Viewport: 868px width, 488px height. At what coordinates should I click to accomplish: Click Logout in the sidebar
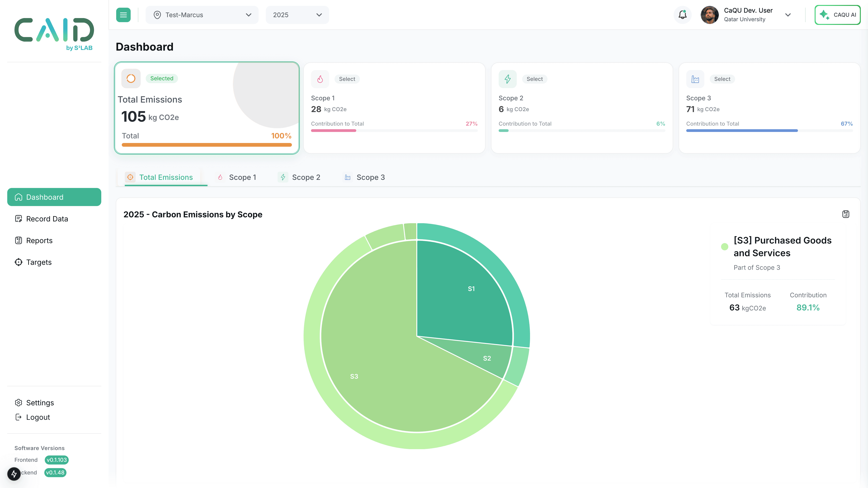(x=38, y=417)
